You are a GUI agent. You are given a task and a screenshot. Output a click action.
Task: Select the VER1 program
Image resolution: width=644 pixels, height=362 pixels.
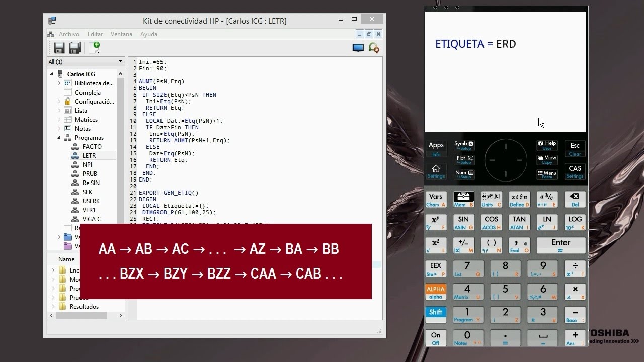pyautogui.click(x=89, y=210)
